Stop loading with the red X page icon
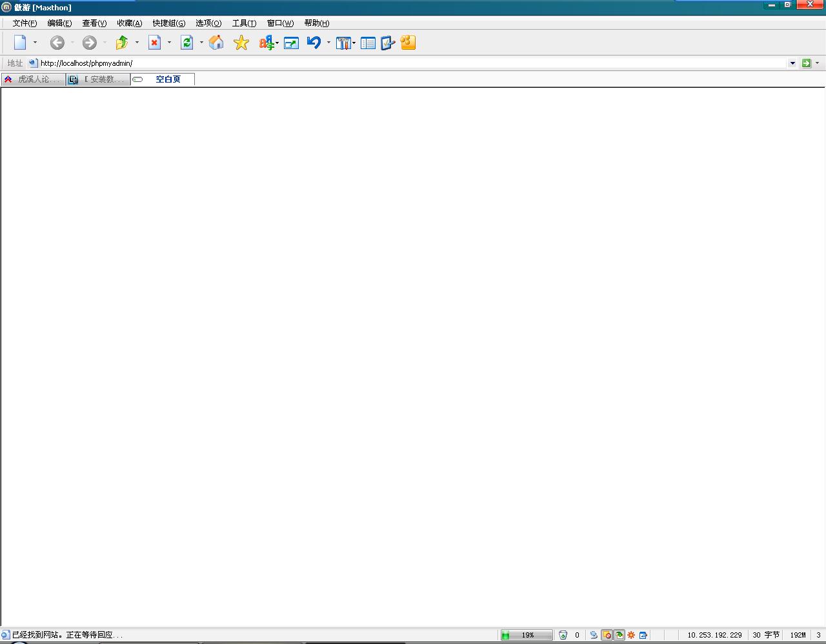The image size is (826, 644). [155, 43]
